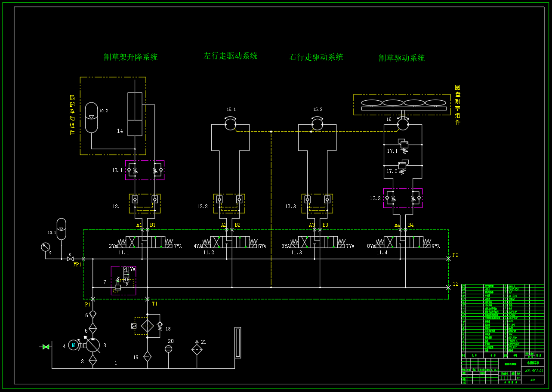Select vertical label 圆盘割草组件

(458, 105)
